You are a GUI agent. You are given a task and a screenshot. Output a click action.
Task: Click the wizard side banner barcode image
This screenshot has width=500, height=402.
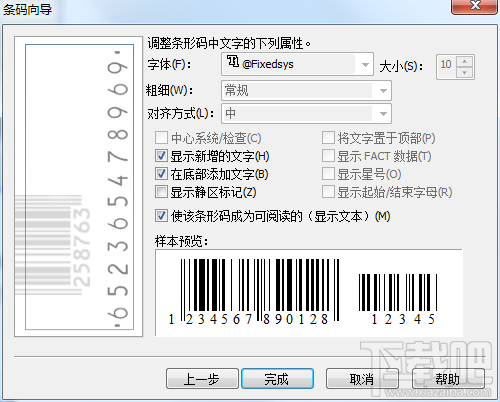79,187
